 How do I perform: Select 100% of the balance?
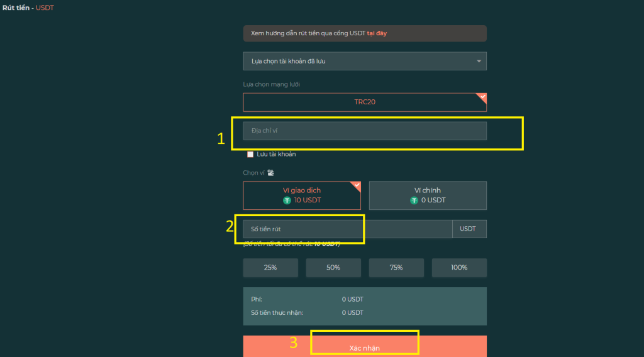point(459,267)
